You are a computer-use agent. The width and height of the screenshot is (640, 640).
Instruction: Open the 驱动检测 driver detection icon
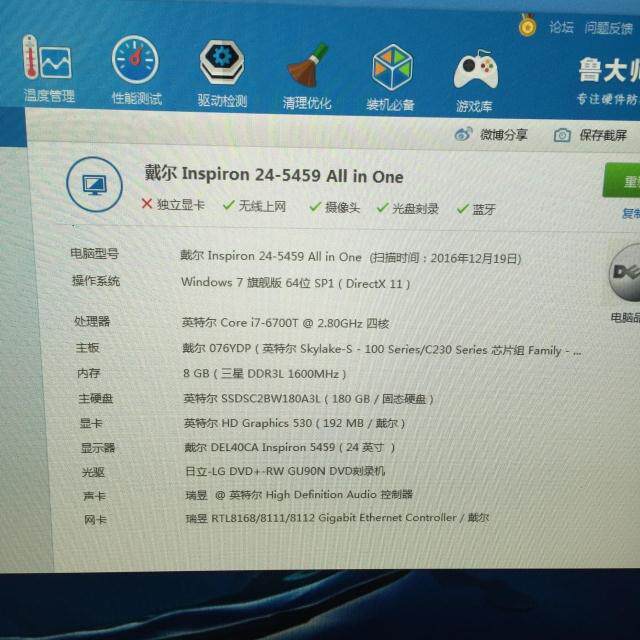[222, 62]
